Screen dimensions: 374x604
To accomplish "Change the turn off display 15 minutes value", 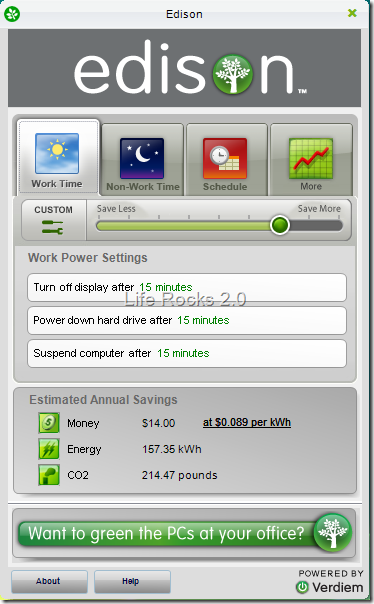I will (x=166, y=287).
